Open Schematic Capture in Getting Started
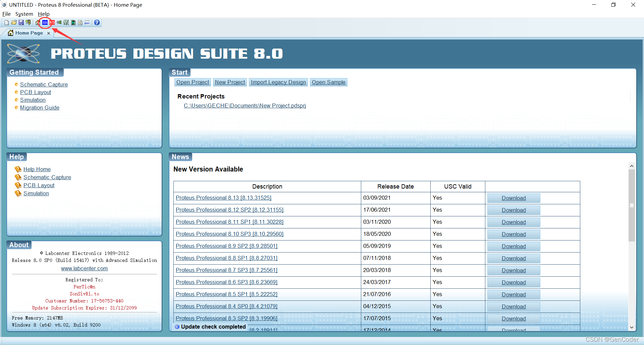Viewport: 644px width, 345px height. [44, 84]
